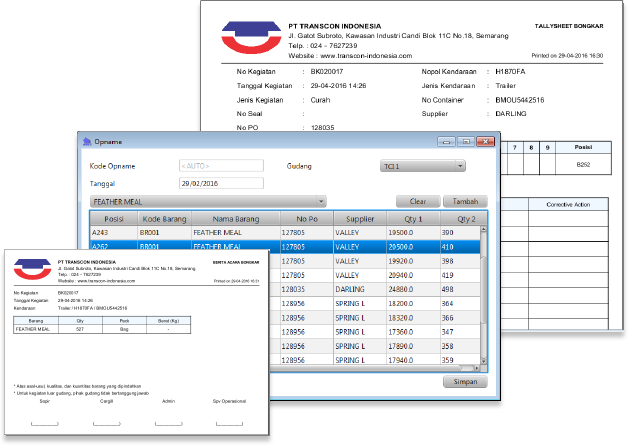Click the Opname window title icon
Image resolution: width=628 pixels, height=445 pixels.
[x=87, y=141]
